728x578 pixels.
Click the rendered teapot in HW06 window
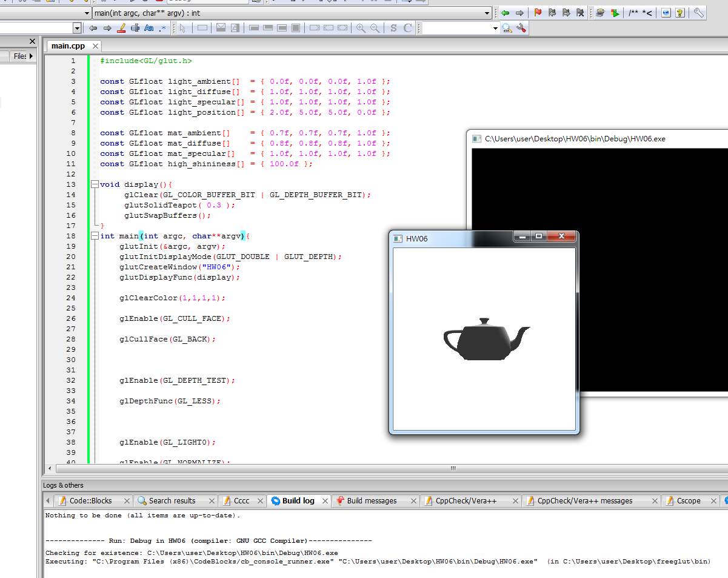[x=485, y=340]
